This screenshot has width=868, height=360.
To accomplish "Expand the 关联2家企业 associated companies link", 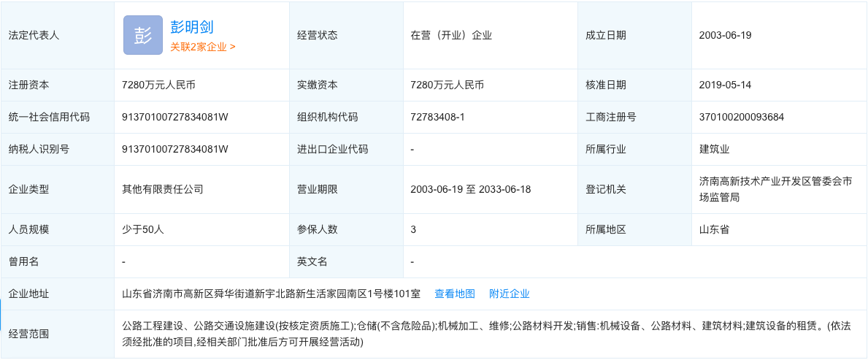I will (x=202, y=47).
